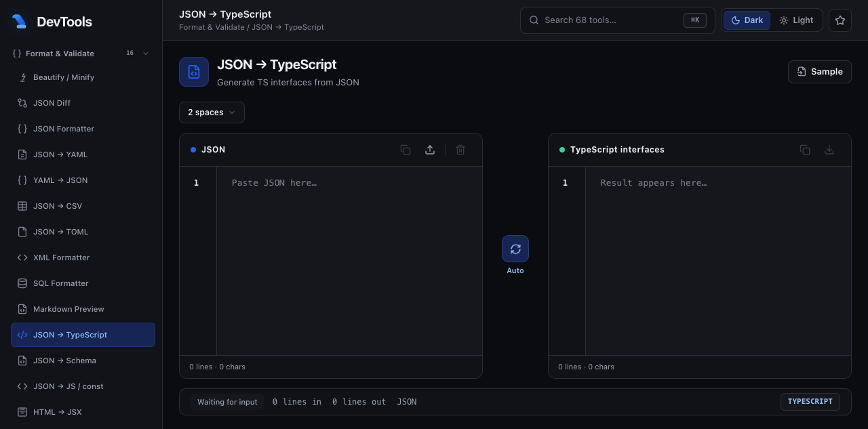Image resolution: width=868 pixels, height=429 pixels.
Task: Collapse the Format & Validate section chevron
Action: (146, 54)
